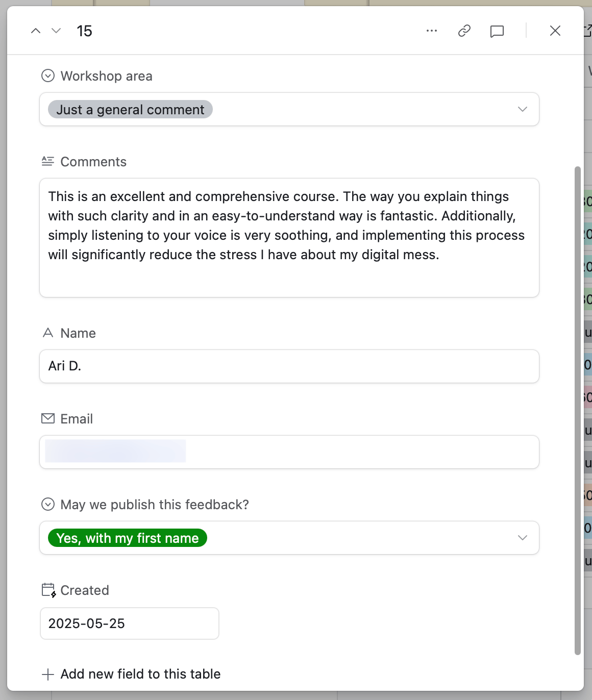592x700 pixels.
Task: Click into the Comments text area
Action: point(289,238)
